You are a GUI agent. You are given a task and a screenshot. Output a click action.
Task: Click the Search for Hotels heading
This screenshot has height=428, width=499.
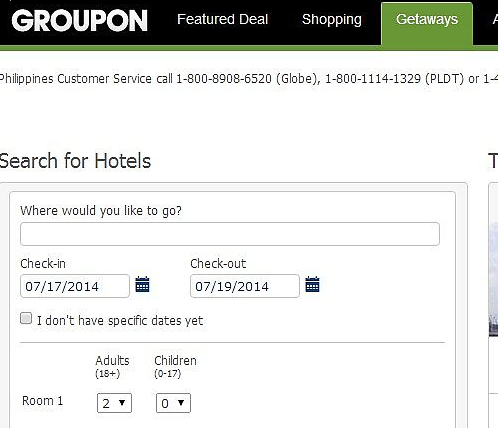pyautogui.click(x=75, y=161)
